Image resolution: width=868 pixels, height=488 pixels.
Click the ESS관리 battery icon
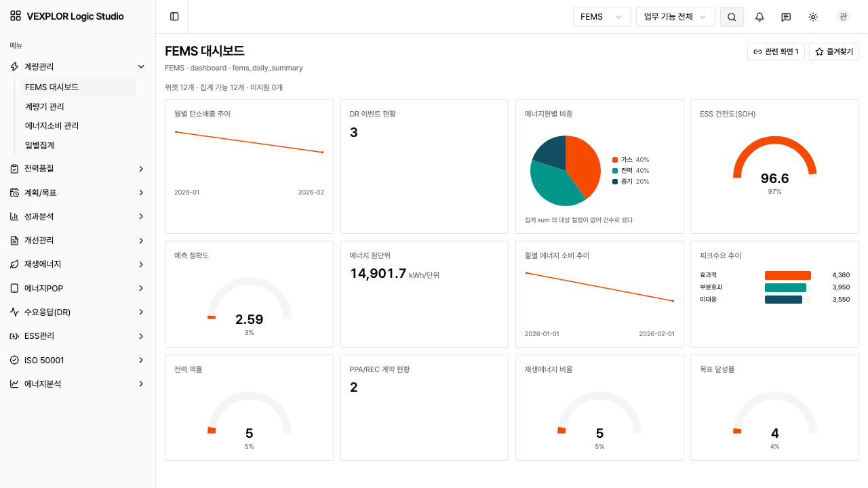click(14, 336)
